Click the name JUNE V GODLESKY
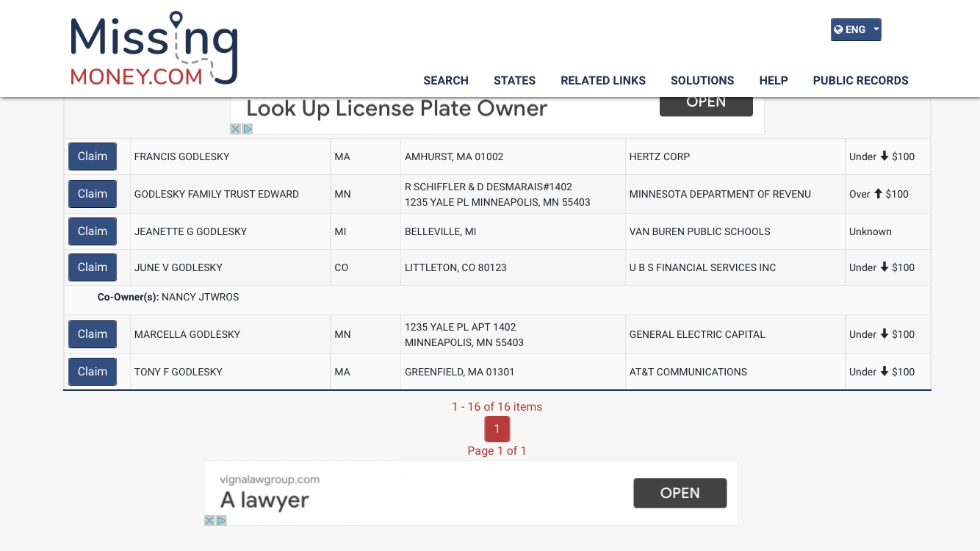 tap(179, 267)
